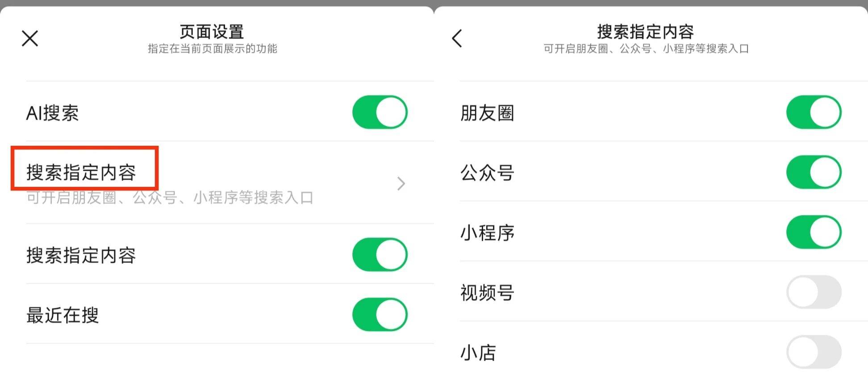Go back using the left arrow icon
868x380 pixels.
point(457,38)
